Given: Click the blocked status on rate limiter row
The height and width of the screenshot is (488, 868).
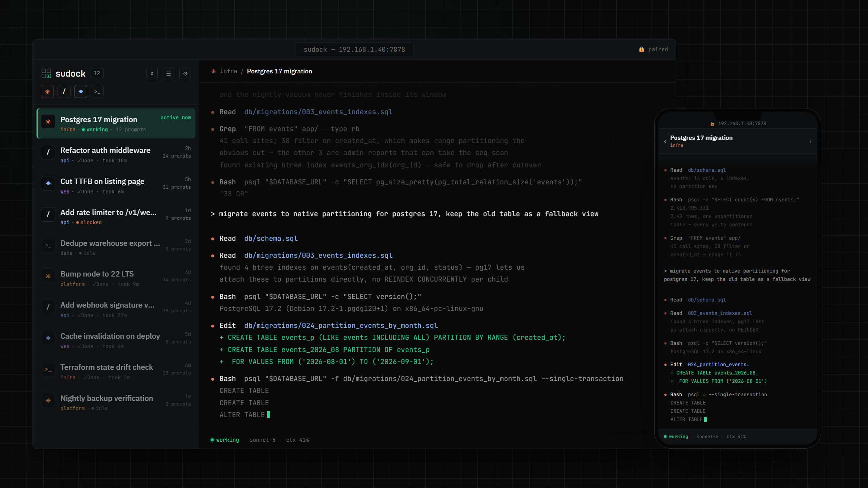Looking at the screenshot, I should [x=89, y=222].
